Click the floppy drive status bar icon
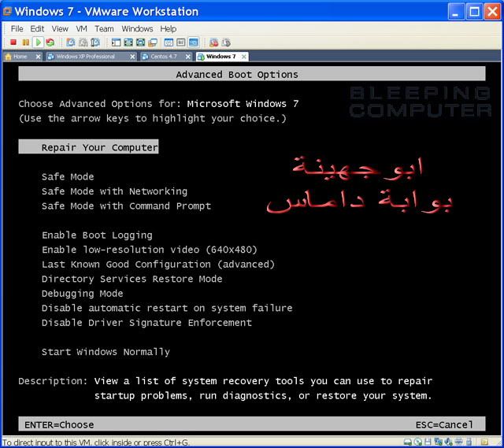 (x=428, y=442)
